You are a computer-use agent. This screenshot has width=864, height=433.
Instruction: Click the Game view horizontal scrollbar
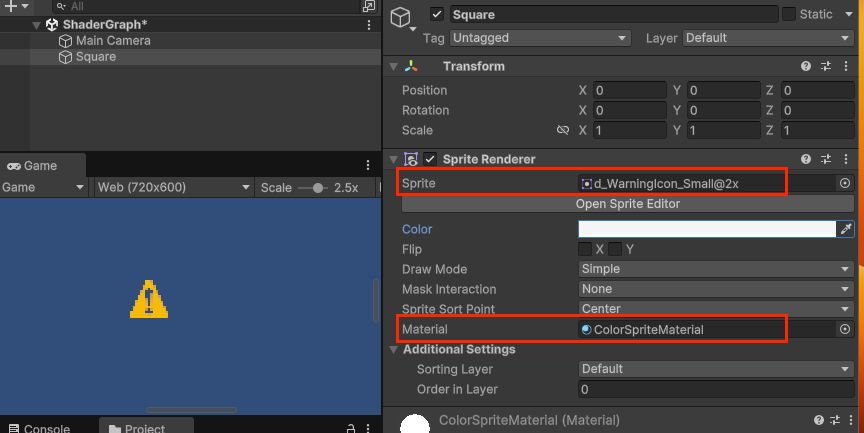pos(191,410)
